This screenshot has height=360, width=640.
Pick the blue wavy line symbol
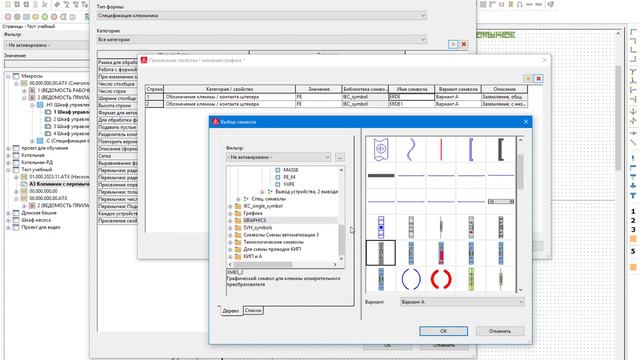(411, 149)
